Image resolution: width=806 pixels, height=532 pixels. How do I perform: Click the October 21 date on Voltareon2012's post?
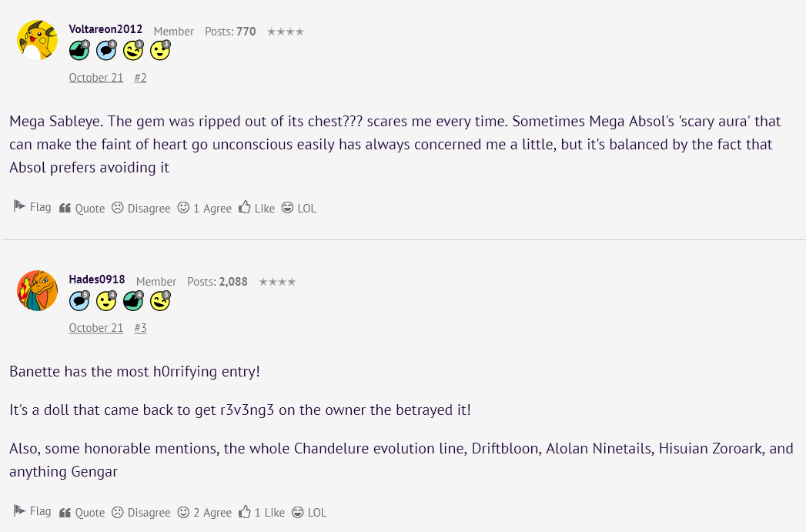[96, 78]
